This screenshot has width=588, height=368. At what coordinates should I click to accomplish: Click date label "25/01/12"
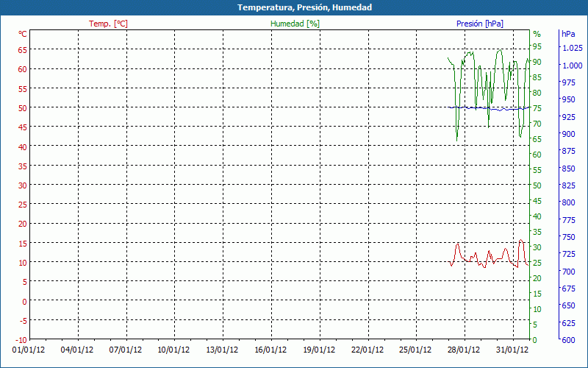(415, 350)
